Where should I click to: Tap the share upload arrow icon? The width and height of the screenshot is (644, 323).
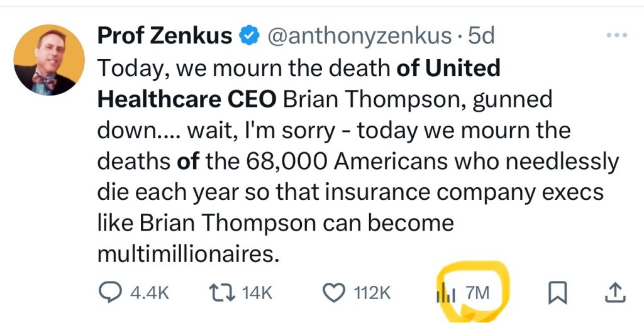614,292
